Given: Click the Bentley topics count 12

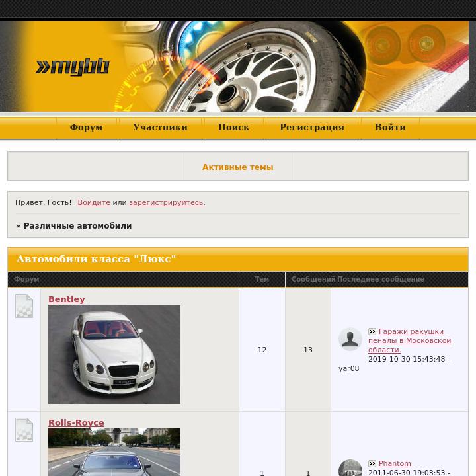Looking at the screenshot, I should (x=262, y=350).
